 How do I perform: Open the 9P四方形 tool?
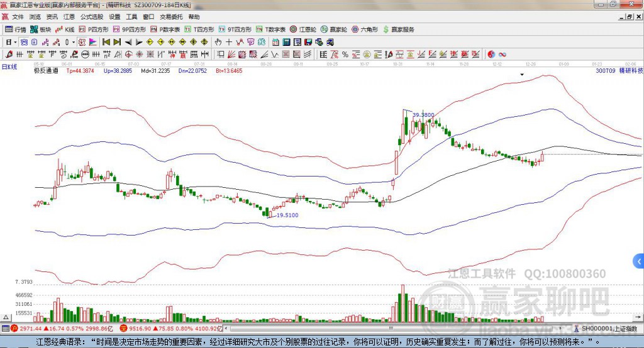[x=130, y=30]
